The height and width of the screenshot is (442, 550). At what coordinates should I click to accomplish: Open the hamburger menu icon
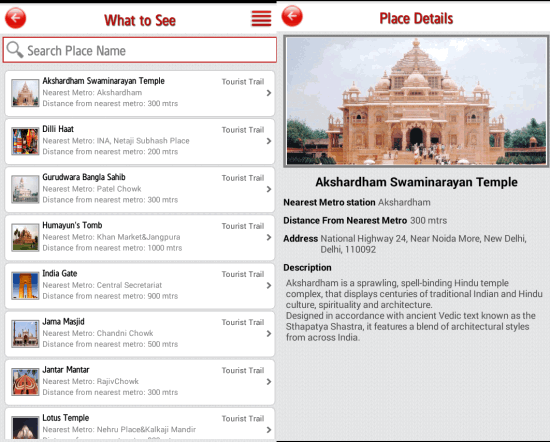[261, 18]
